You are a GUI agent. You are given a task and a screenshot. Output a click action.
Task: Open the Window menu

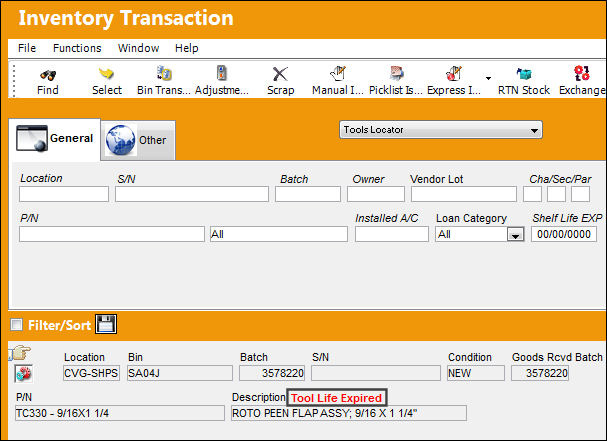coord(138,48)
